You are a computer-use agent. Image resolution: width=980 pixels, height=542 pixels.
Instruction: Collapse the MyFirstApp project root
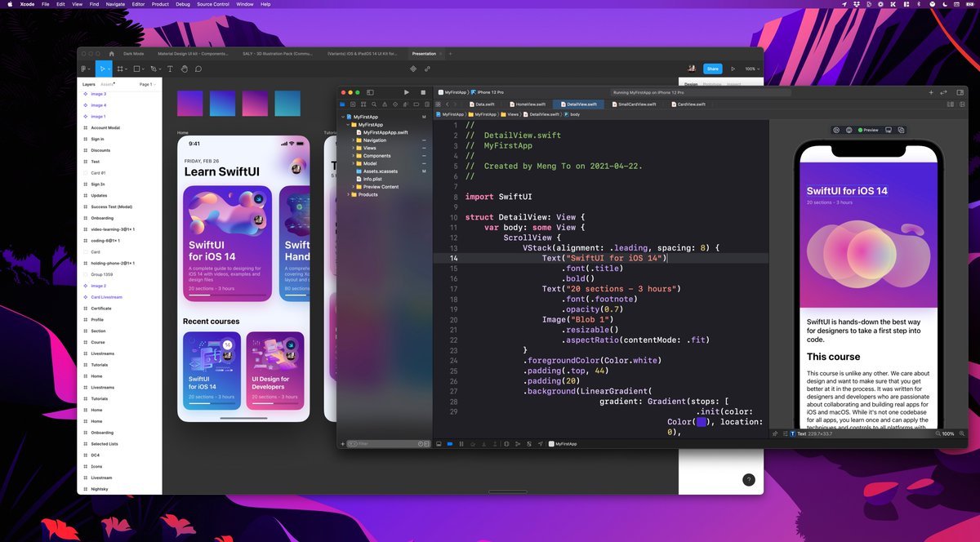click(343, 117)
